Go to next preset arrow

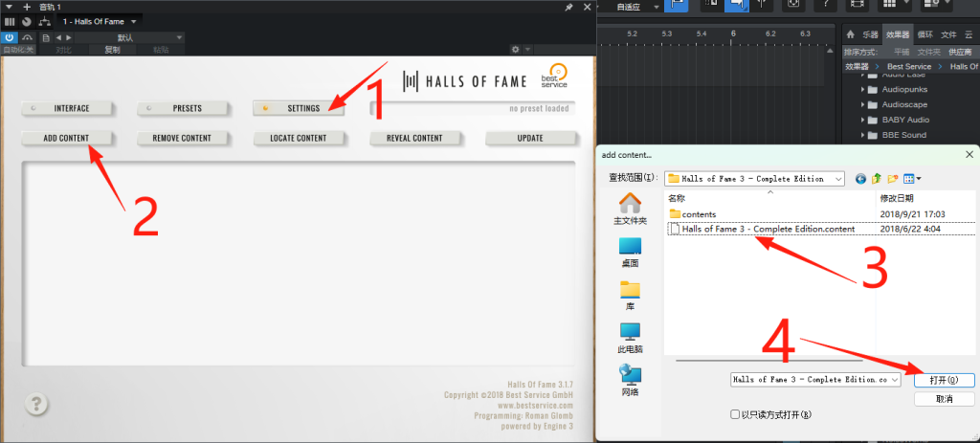pyautogui.click(x=69, y=37)
